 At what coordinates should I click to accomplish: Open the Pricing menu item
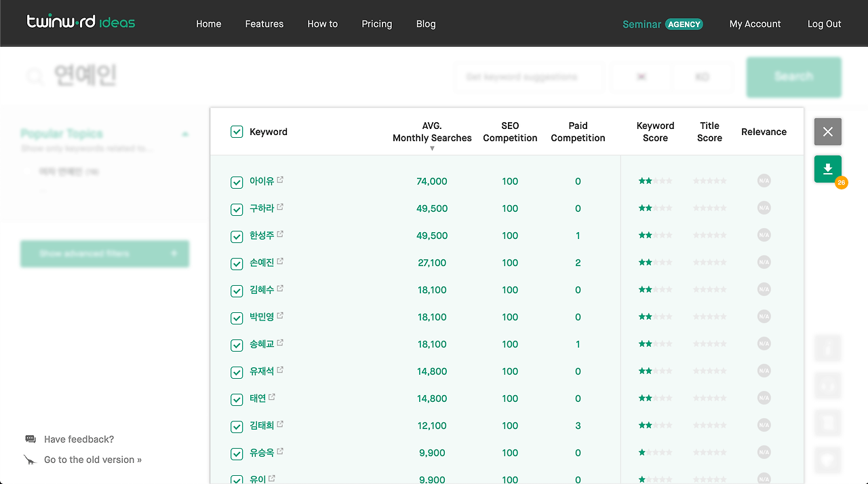coord(377,24)
